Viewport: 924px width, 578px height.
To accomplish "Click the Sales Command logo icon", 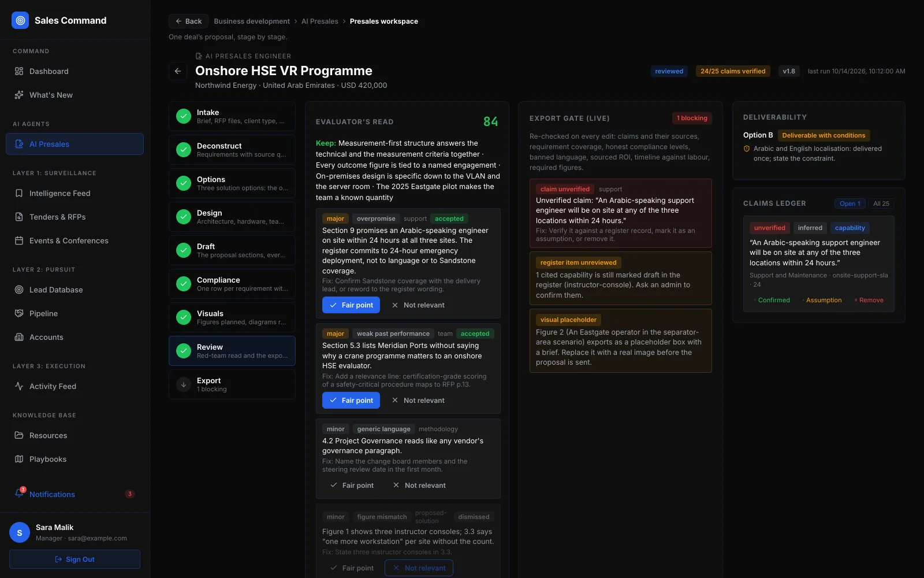I will [x=20, y=20].
